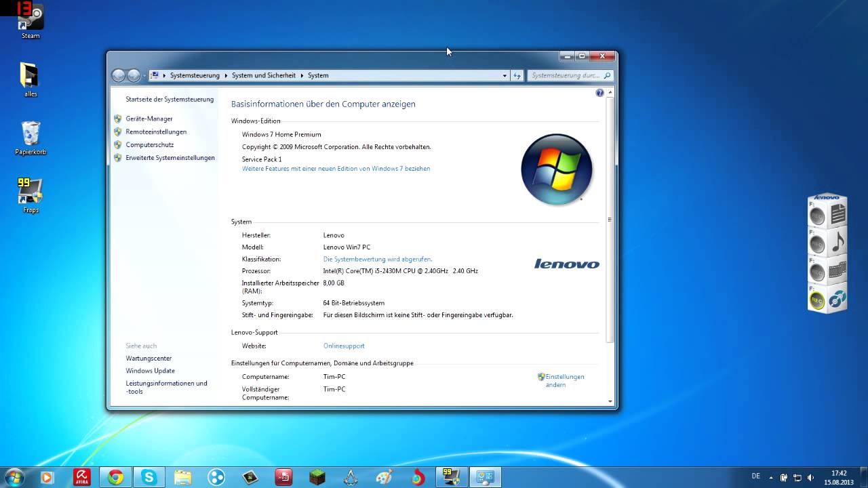The height and width of the screenshot is (488, 868).
Task: Click 'Die Systembewertung wird abgerufen' link
Action: click(378, 259)
